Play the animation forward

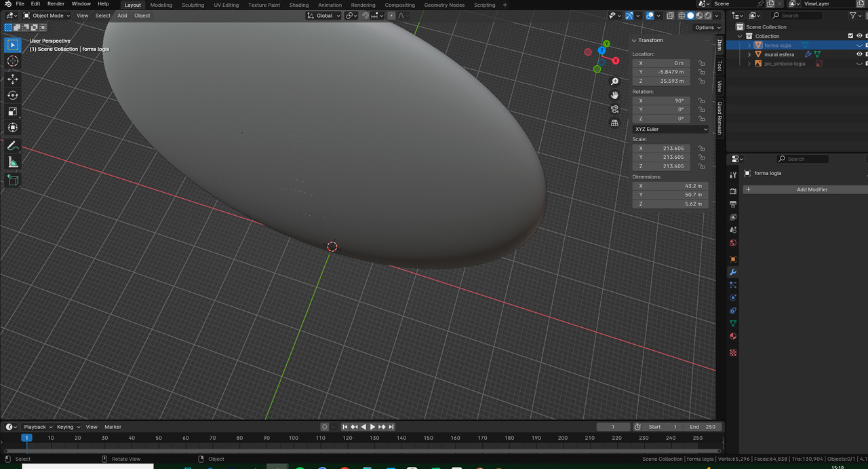click(372, 427)
